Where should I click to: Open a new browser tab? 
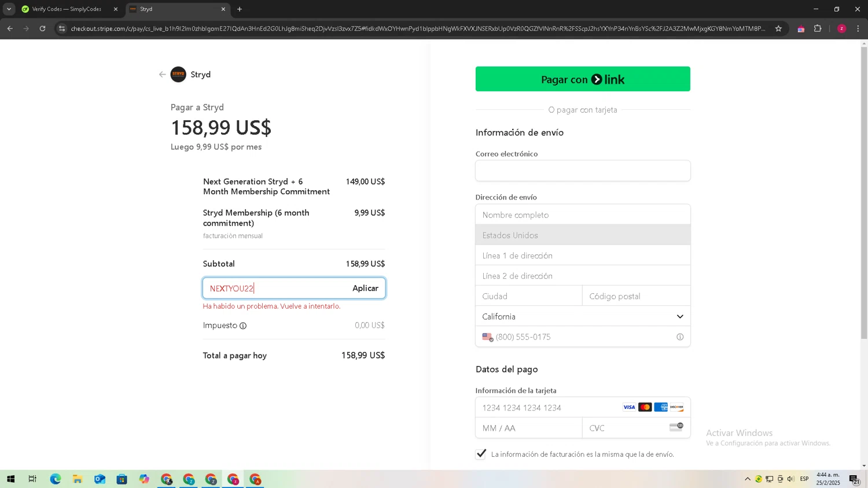click(240, 9)
